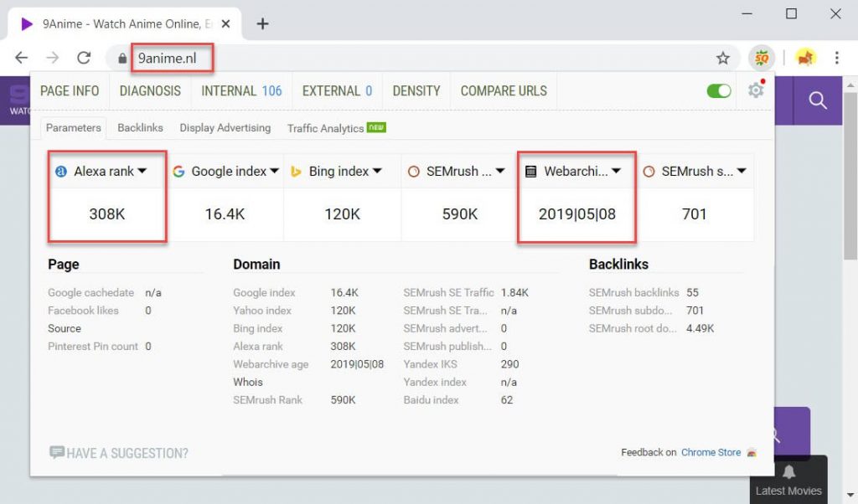Screen dimensions: 858x504
Task: Click the site search magnifier icon
Action: 818,100
